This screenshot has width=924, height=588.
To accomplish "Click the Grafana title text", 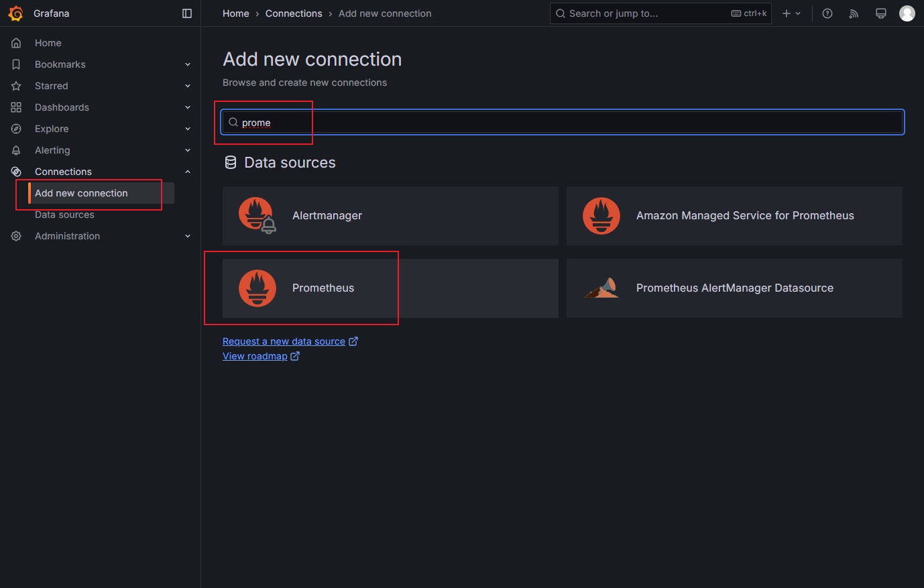I will point(51,13).
